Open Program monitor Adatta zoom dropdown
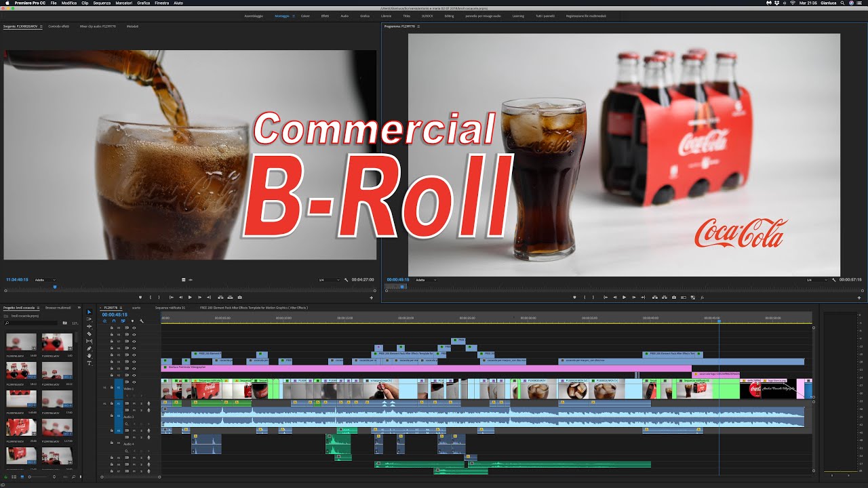868x488 pixels. 426,279
